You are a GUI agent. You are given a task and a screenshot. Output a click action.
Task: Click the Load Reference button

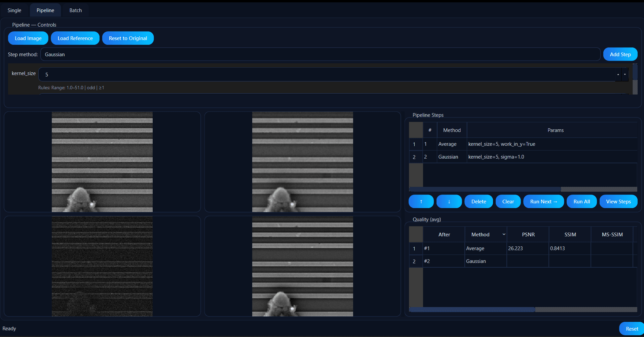coord(75,38)
